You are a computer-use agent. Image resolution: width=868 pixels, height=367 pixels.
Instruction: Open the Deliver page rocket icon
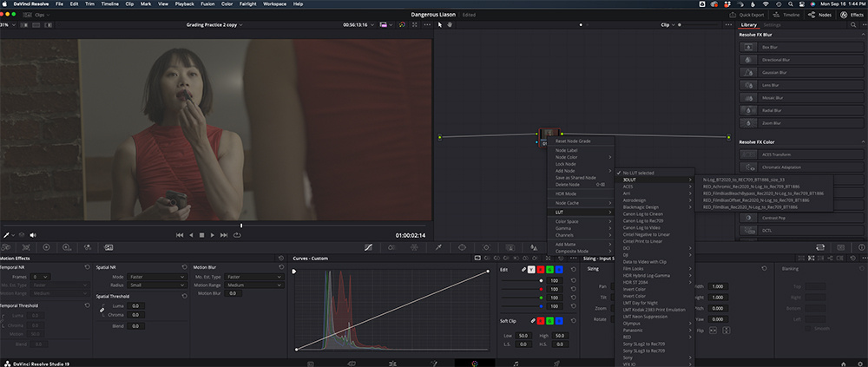557,364
